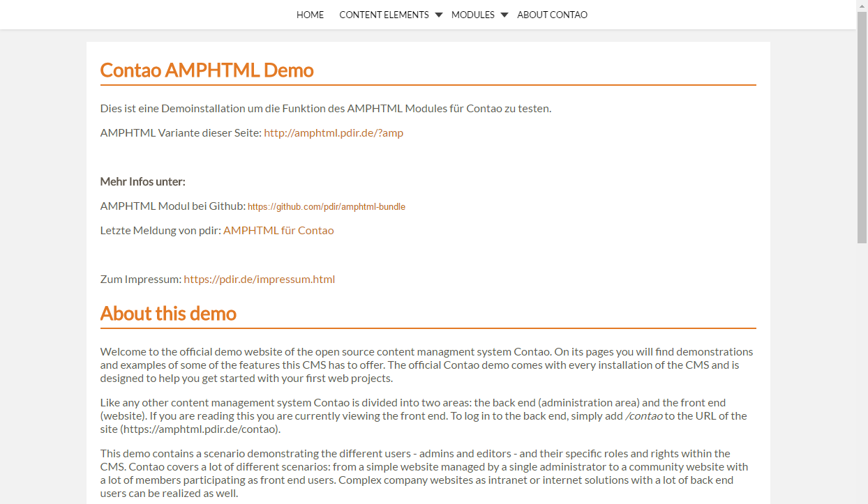Open the GitHub amphtml-bundle link
The height and width of the screenshot is (504, 868).
[x=327, y=206]
